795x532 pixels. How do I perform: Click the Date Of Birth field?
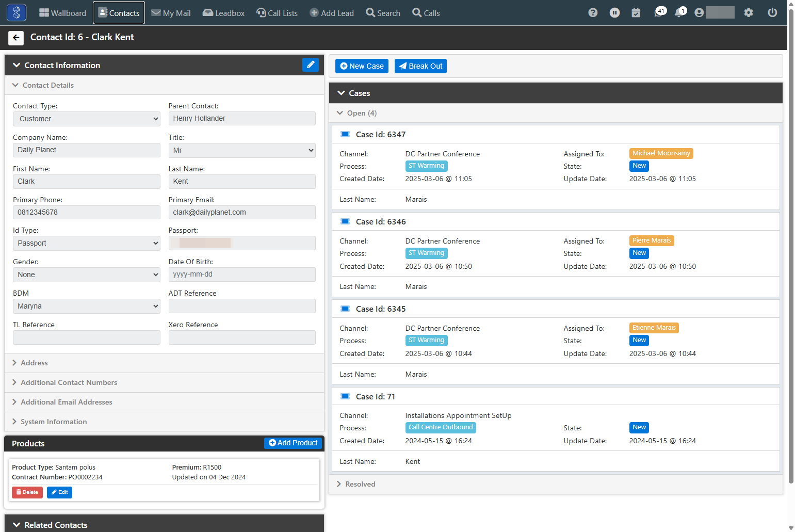242,274
